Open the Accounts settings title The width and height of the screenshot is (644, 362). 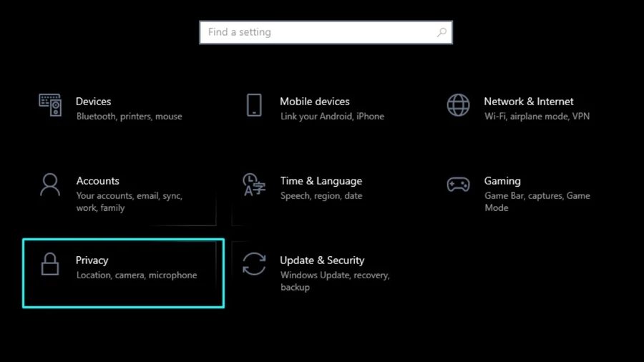(x=98, y=181)
